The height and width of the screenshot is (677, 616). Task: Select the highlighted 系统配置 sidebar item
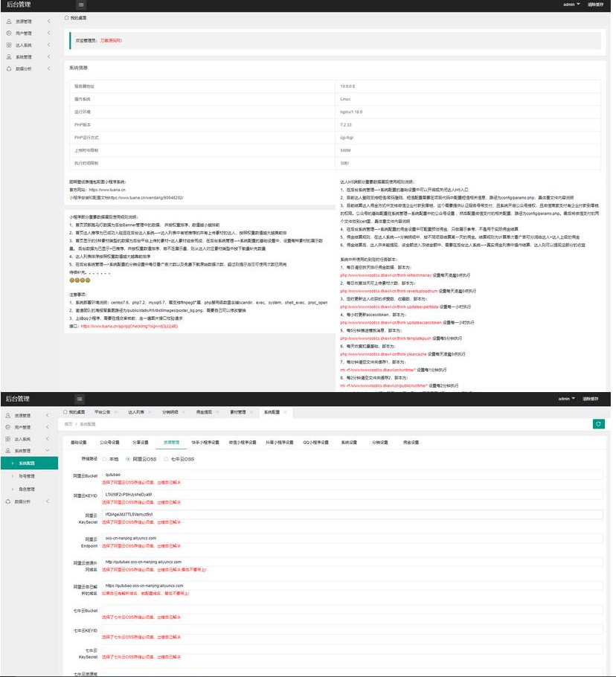[x=29, y=463]
